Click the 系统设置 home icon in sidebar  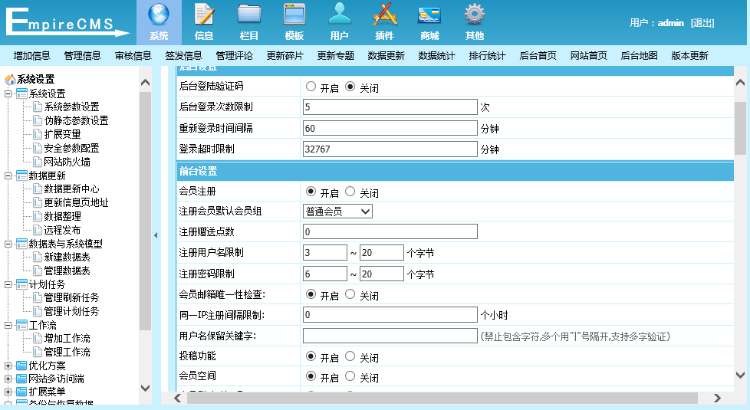10,79
